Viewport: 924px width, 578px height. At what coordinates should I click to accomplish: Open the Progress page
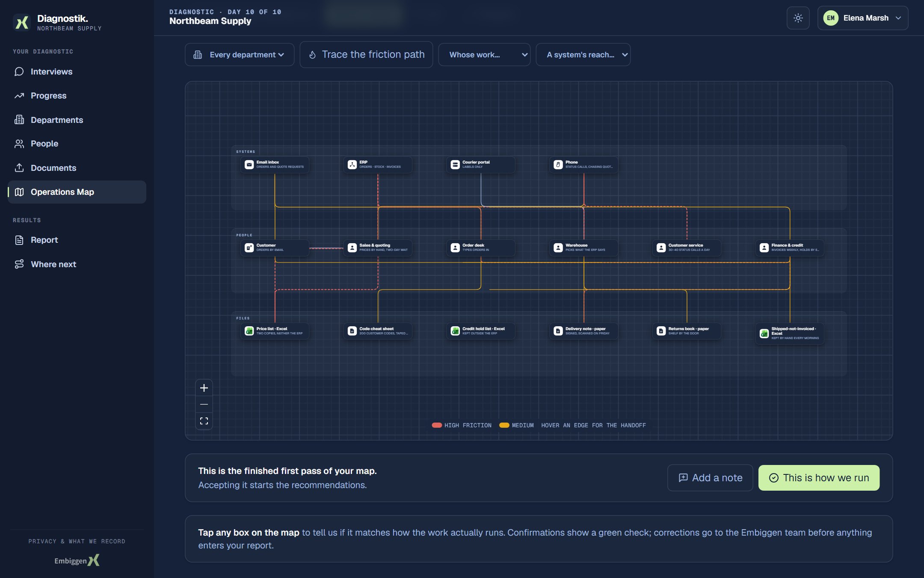click(77, 95)
